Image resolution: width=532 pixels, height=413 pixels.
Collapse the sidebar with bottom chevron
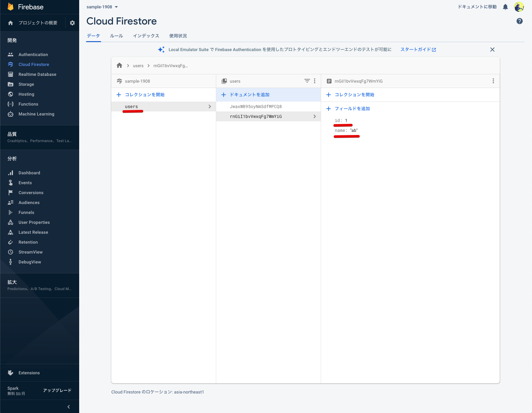tap(69, 407)
